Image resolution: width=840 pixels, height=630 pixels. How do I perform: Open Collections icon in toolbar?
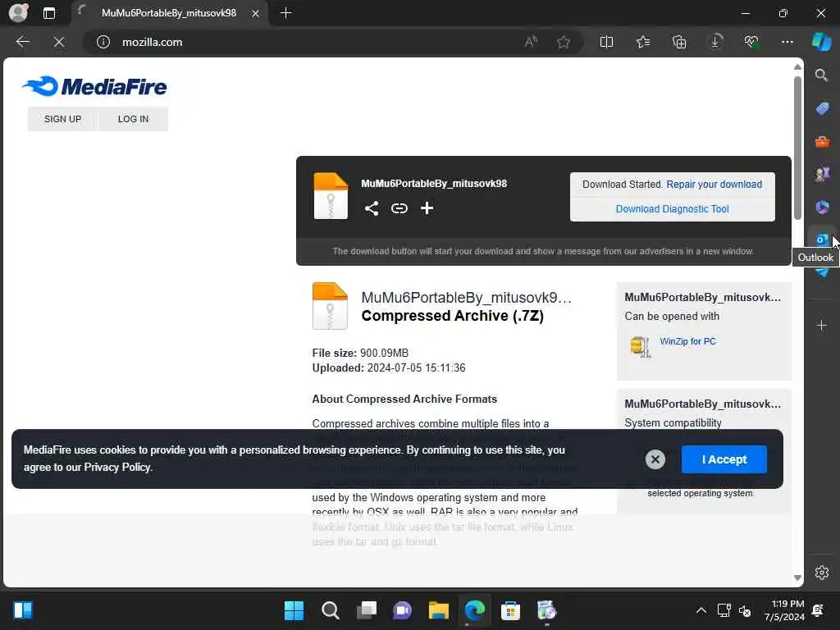coord(678,42)
